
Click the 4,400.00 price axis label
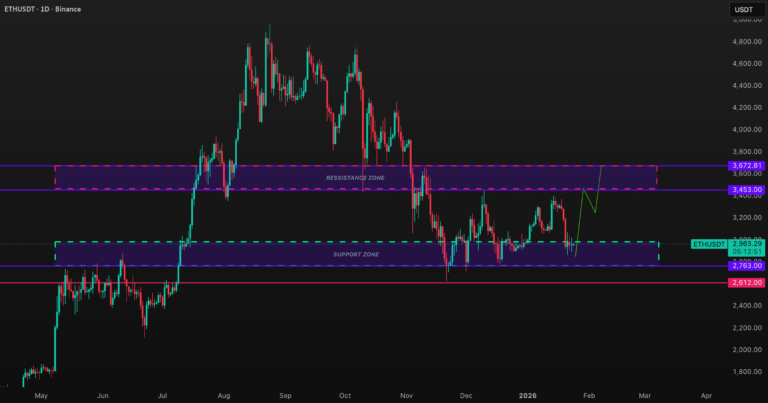click(x=747, y=86)
